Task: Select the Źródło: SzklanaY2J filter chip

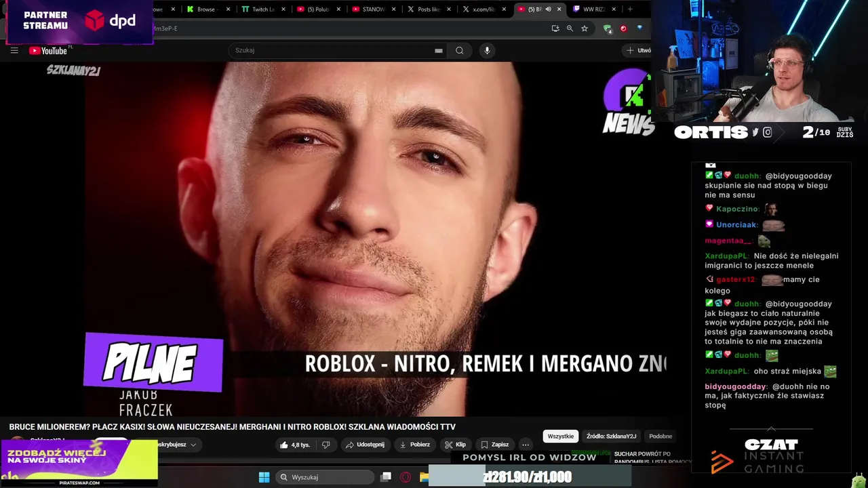Action: pos(611,436)
